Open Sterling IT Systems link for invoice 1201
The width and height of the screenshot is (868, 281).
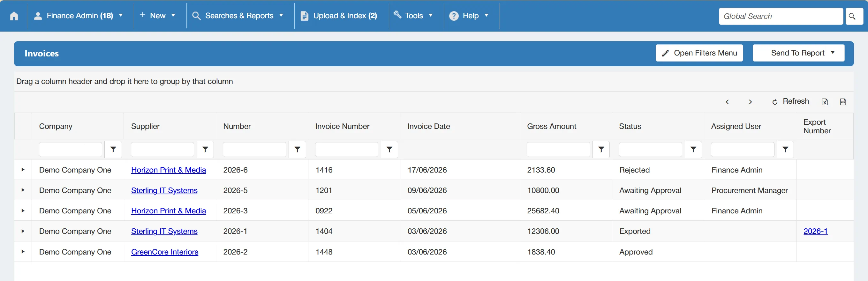pyautogui.click(x=164, y=190)
